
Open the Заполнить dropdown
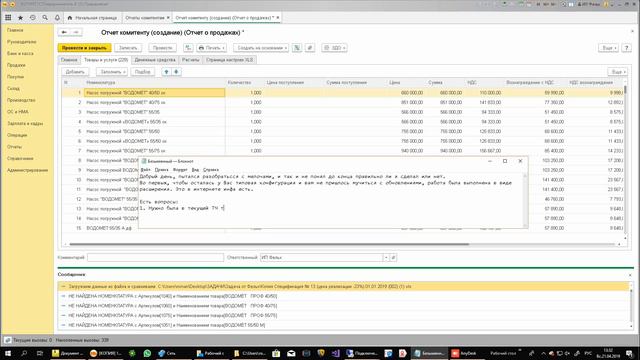point(112,72)
